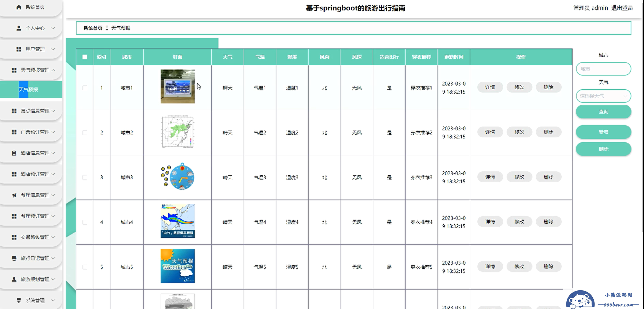Click the 新增 add button
The width and height of the screenshot is (644, 309).
click(603, 132)
